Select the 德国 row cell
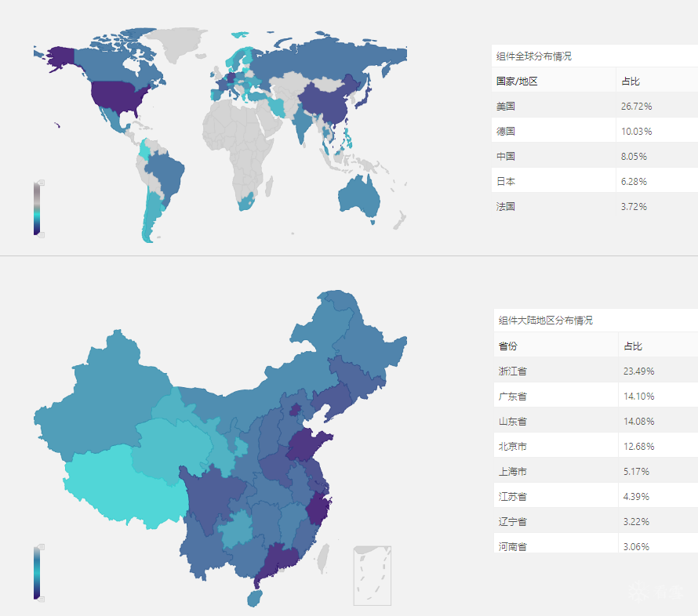Viewport: 698px width, 616px height. [x=554, y=131]
